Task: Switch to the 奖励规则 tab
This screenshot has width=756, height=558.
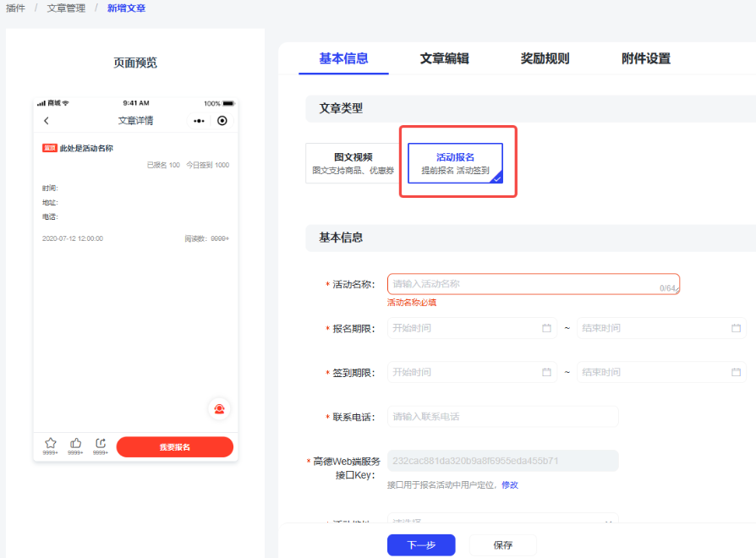Action: point(545,59)
